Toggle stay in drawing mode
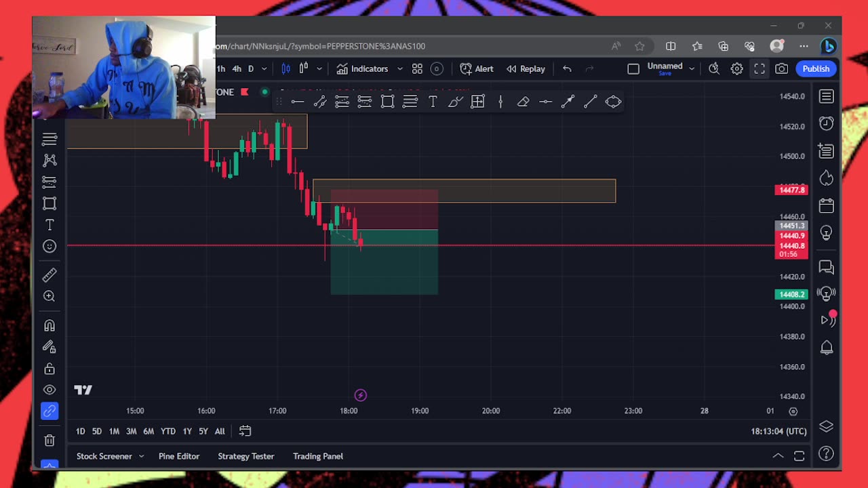 pyautogui.click(x=50, y=347)
